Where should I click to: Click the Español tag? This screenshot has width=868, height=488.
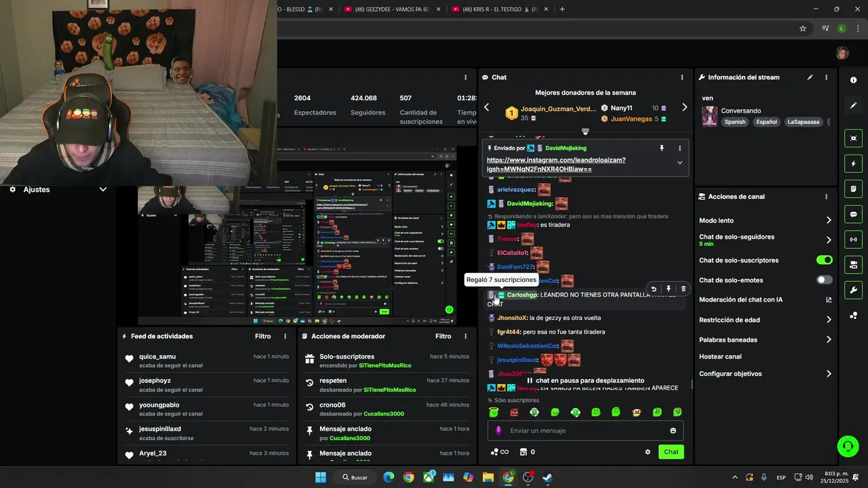tap(766, 122)
